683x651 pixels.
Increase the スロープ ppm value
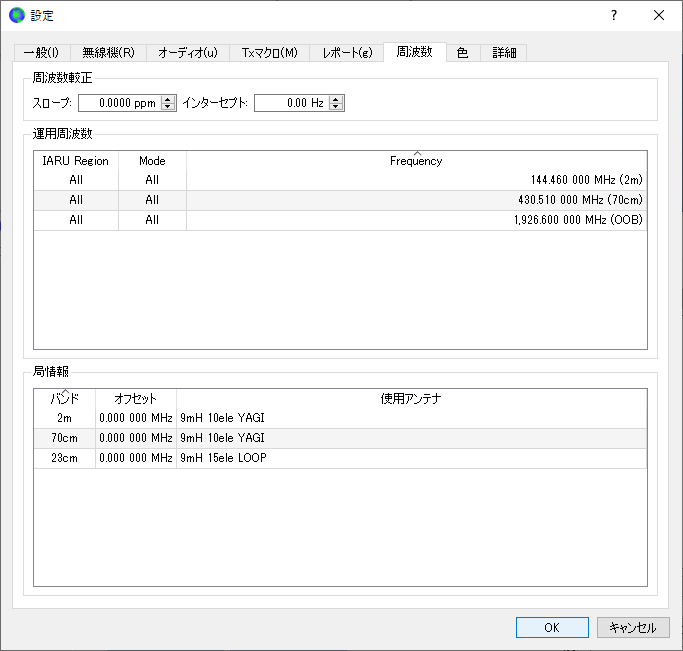coord(168,99)
